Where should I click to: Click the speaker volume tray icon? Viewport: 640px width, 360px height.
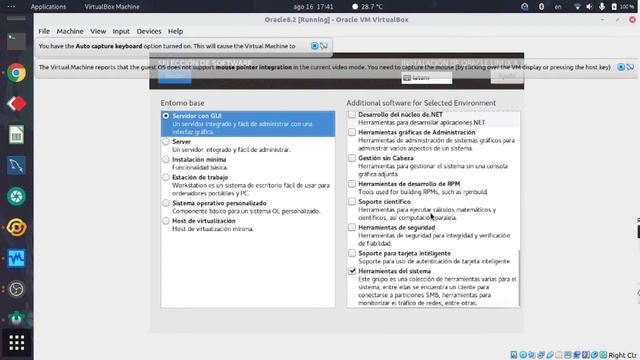point(589,7)
